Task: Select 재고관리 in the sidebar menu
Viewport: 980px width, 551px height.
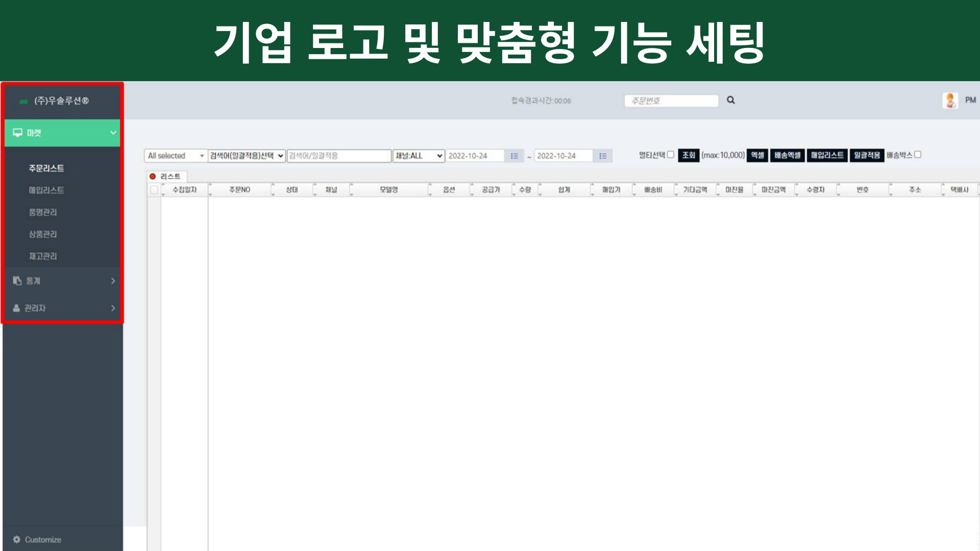Action: pyautogui.click(x=43, y=256)
